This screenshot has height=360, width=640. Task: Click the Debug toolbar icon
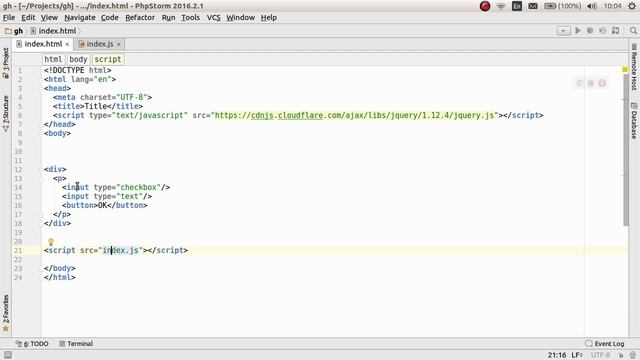[x=590, y=31]
